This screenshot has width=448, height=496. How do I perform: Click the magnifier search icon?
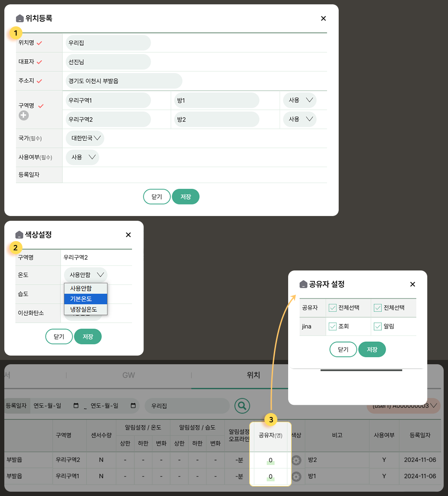(242, 405)
